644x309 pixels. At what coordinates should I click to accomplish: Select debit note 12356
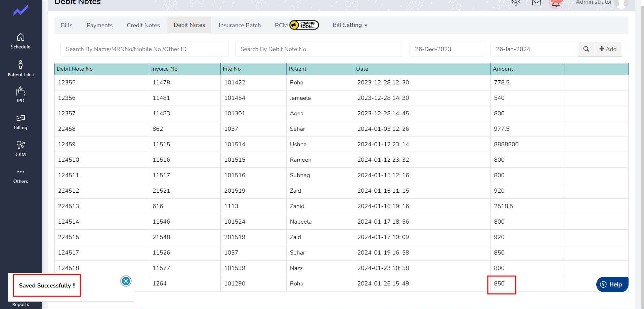[x=67, y=98]
